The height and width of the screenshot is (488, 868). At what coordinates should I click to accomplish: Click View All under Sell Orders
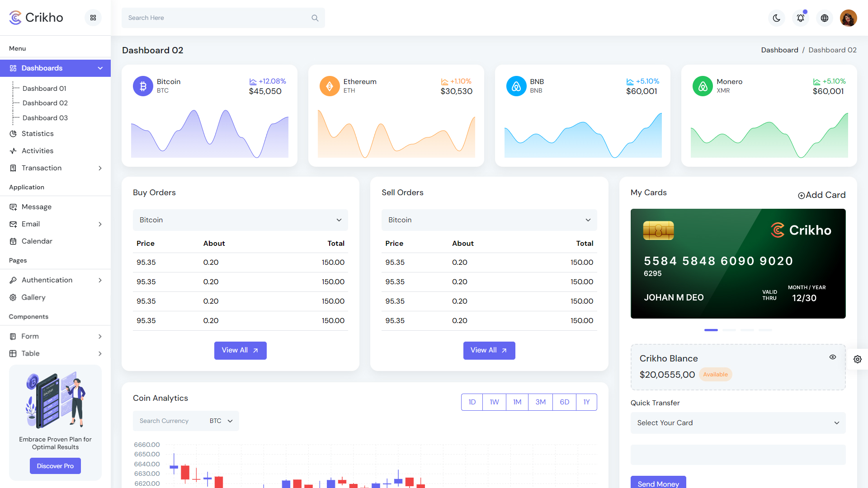[489, 350]
